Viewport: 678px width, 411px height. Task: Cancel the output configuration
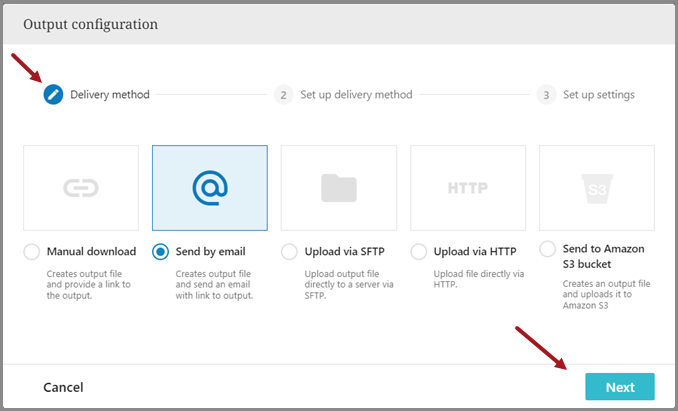tap(63, 387)
